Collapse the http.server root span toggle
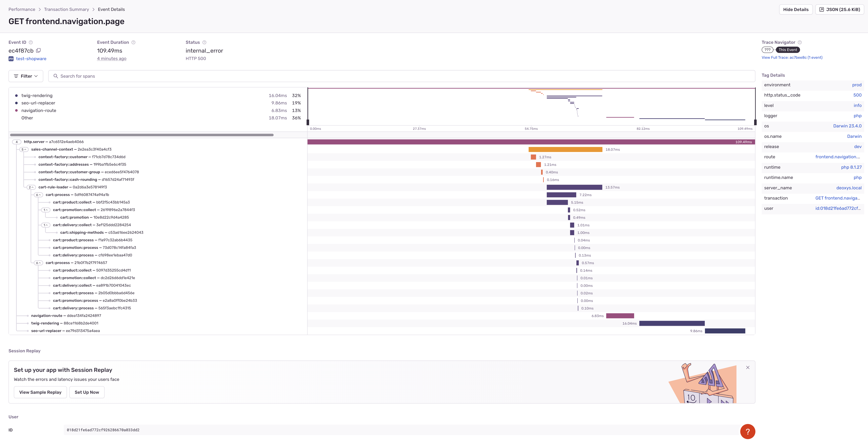 (17, 142)
